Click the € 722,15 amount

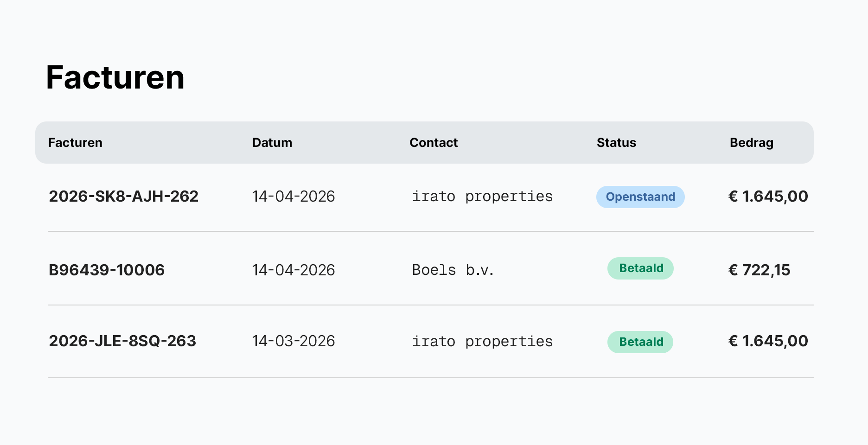(759, 270)
